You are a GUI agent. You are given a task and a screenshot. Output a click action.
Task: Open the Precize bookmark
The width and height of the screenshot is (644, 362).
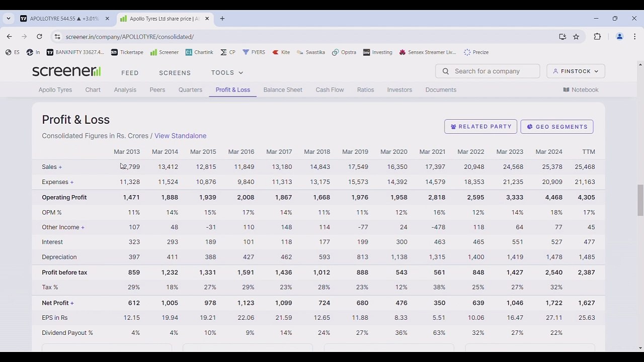coord(476,52)
